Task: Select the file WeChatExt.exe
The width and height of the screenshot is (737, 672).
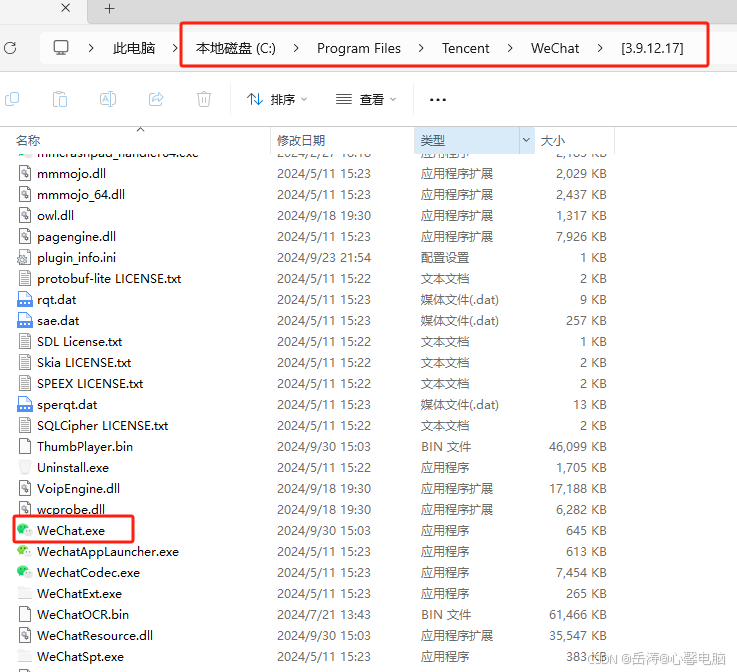Action: (79, 594)
